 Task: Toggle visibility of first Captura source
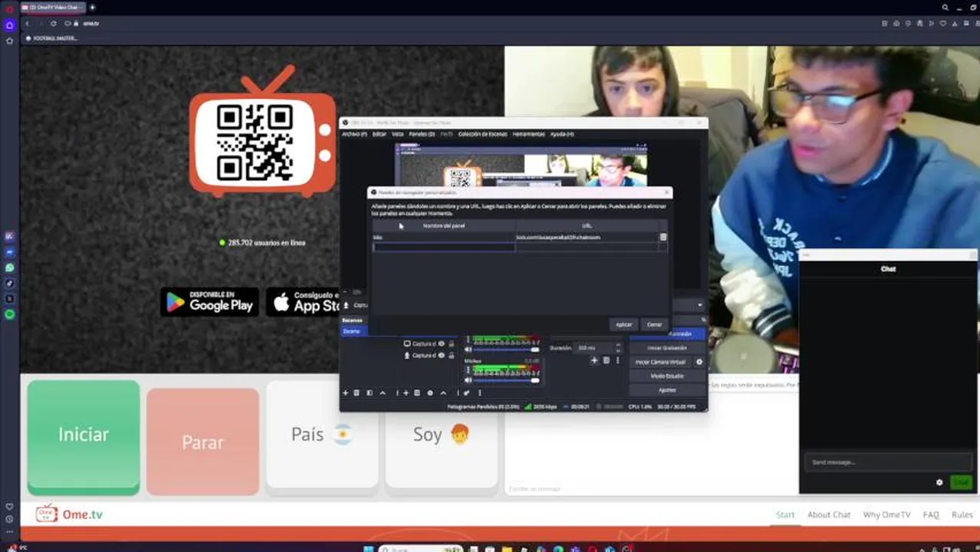441,343
